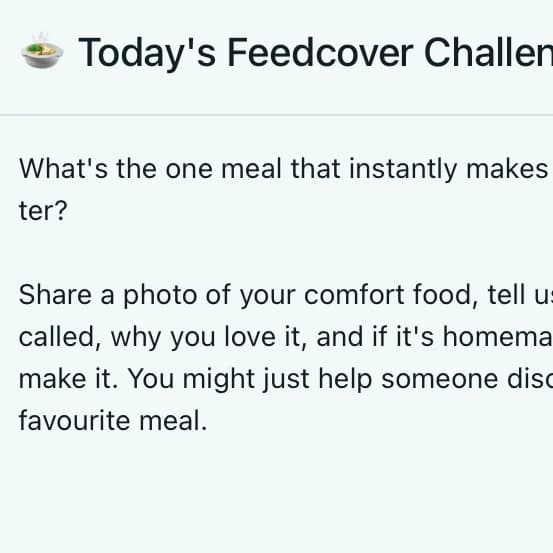Click the word "just" in "You might just"
553x553 pixels.
click(x=286, y=379)
